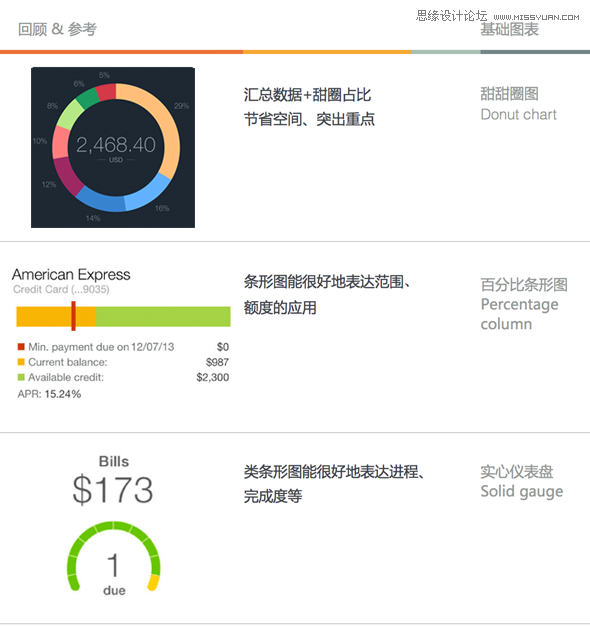Click the Donut chart label

click(519, 115)
